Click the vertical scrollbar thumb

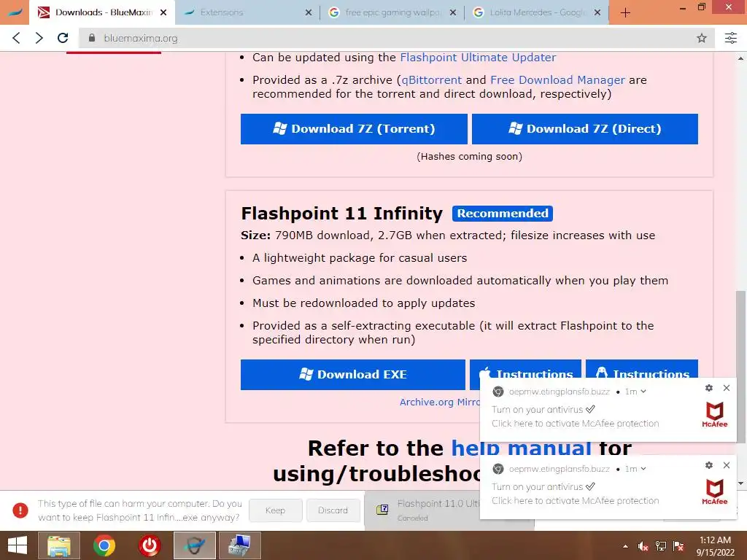click(741, 367)
